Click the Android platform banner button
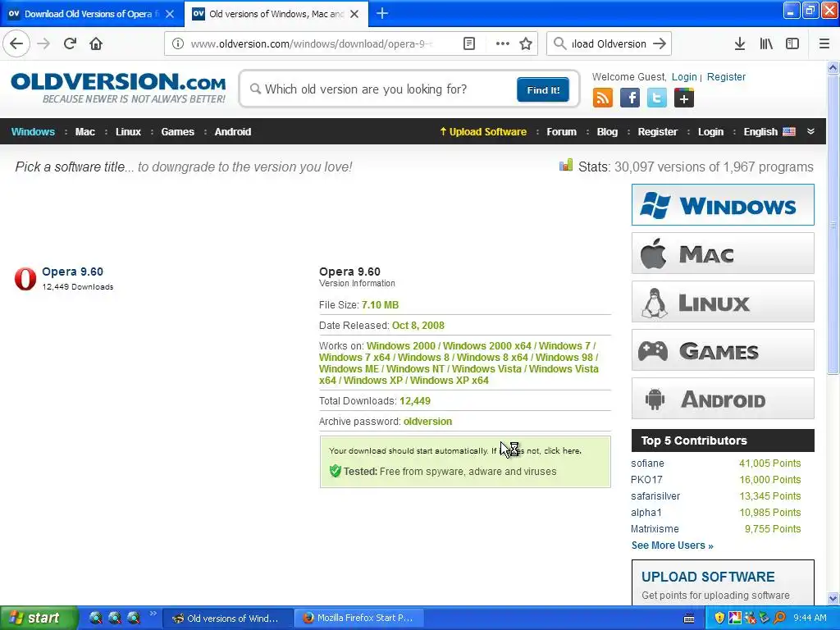This screenshot has width=840, height=630. point(723,399)
